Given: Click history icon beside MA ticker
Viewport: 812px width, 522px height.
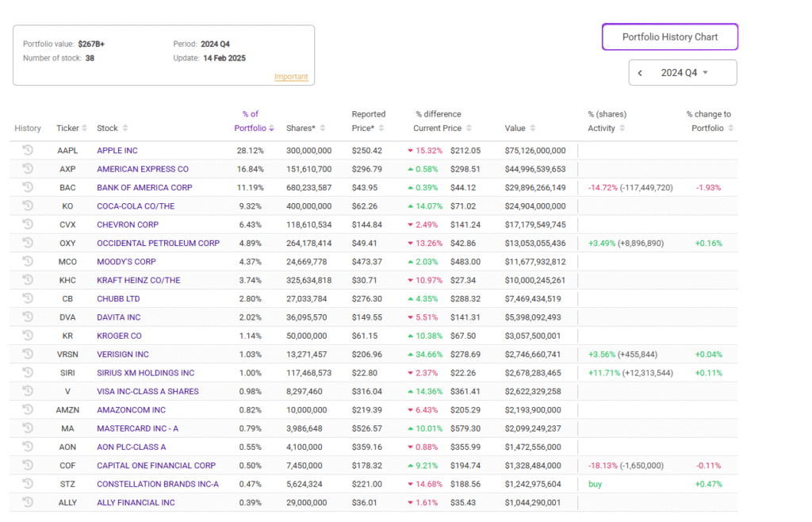Looking at the screenshot, I should [28, 428].
